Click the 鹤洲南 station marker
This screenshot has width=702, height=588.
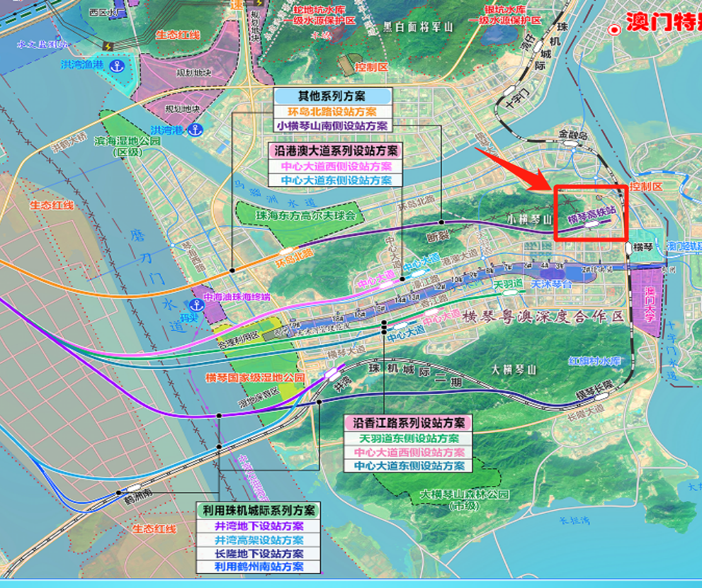click(134, 488)
